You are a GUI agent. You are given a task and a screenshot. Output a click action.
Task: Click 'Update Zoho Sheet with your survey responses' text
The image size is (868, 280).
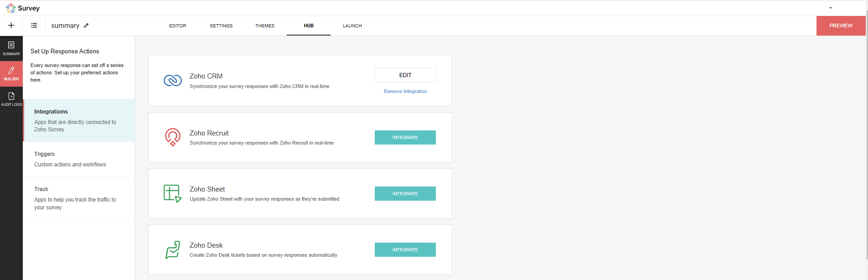[x=264, y=199]
